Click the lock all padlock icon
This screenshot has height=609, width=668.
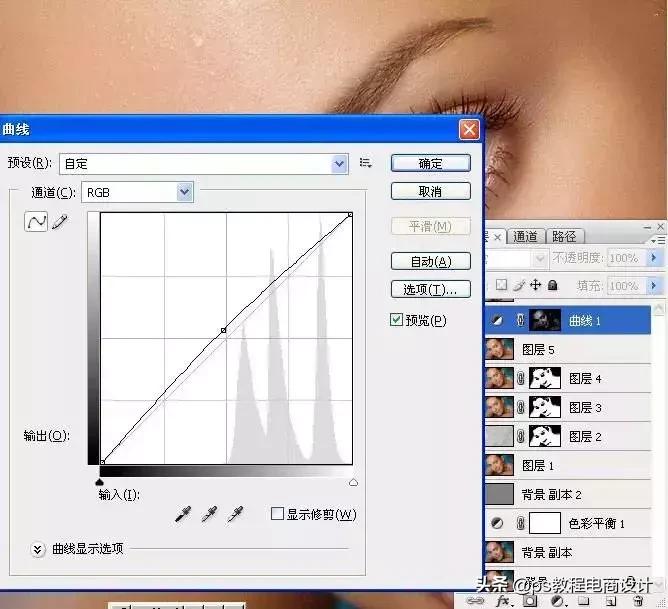click(553, 285)
